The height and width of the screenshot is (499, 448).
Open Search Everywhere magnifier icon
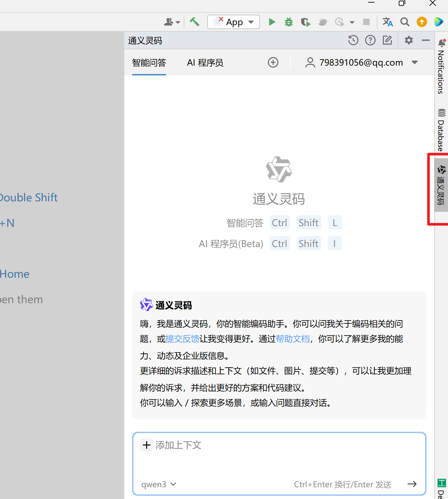405,22
